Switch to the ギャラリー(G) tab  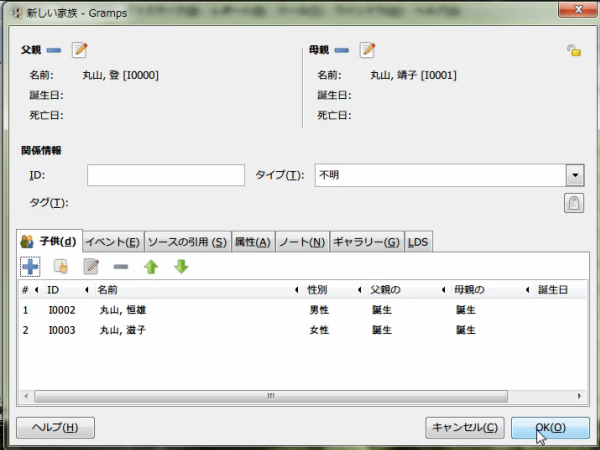[366, 241]
